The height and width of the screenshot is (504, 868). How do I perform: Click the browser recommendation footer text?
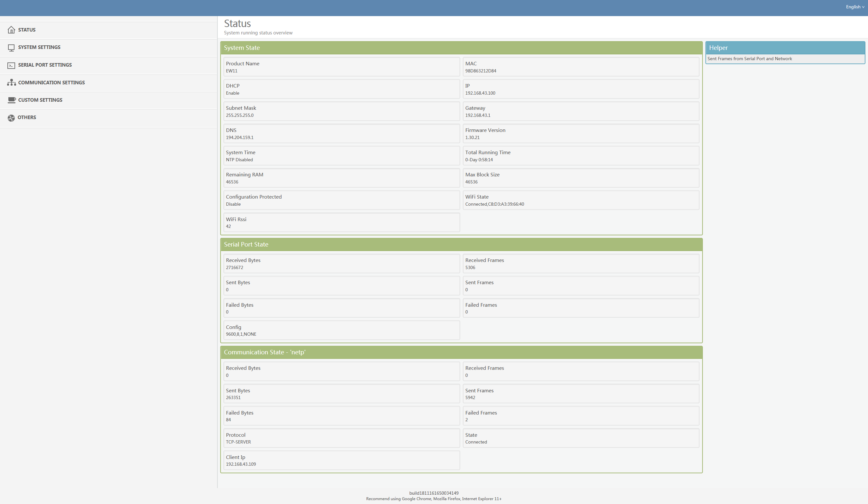pyautogui.click(x=434, y=499)
